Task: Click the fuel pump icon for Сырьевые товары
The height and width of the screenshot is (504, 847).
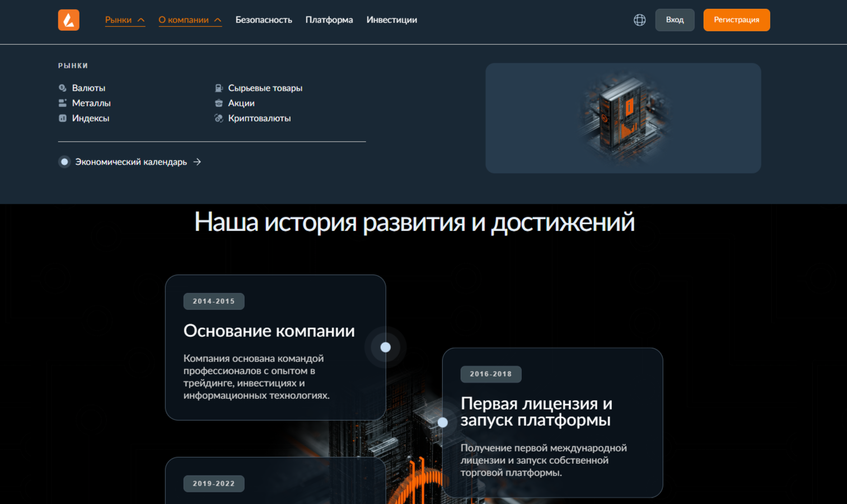Action: [x=219, y=88]
